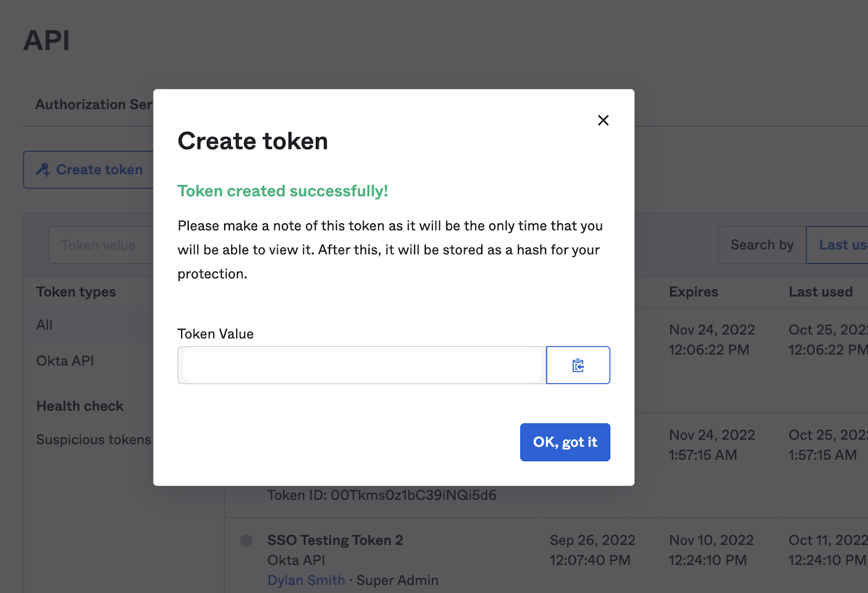Click the status dot next to SSO Testing Token 2
This screenshot has height=593, width=868.
[x=247, y=540]
